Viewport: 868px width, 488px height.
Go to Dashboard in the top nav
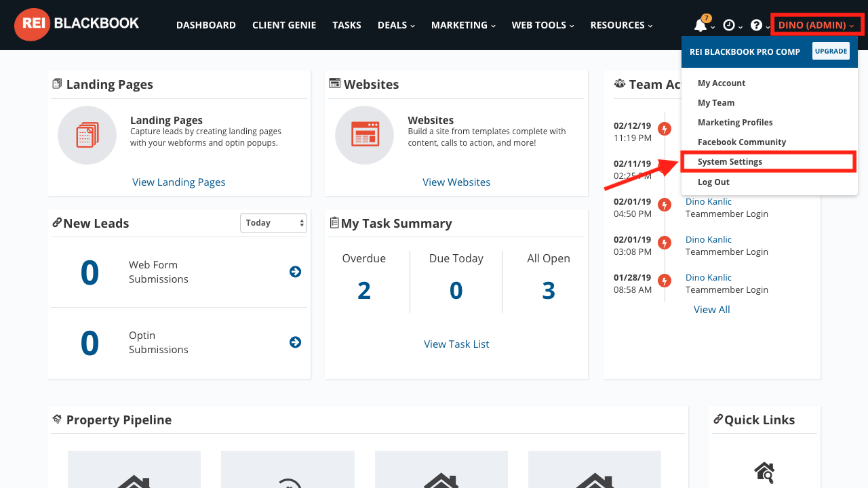pos(206,25)
